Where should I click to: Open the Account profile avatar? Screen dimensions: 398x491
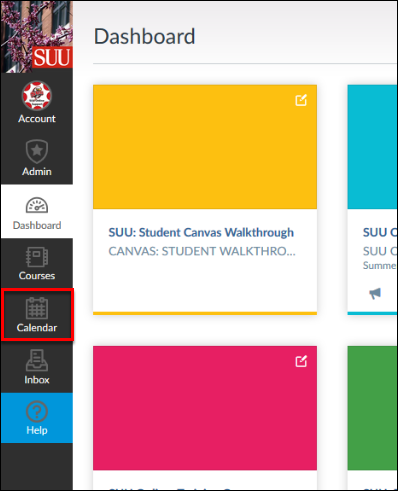37,96
